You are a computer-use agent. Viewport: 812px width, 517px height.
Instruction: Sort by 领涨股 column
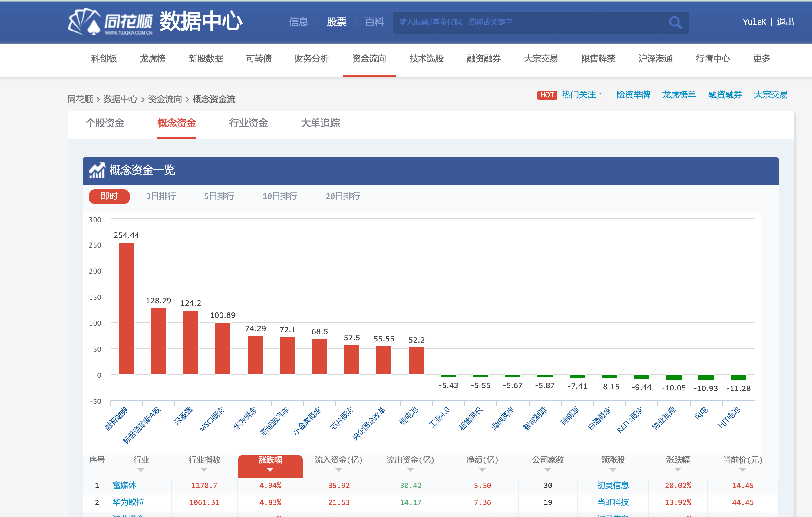(x=613, y=469)
